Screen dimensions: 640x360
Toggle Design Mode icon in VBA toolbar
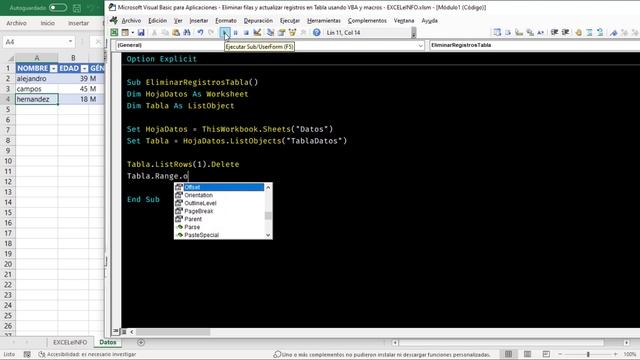tap(257, 33)
